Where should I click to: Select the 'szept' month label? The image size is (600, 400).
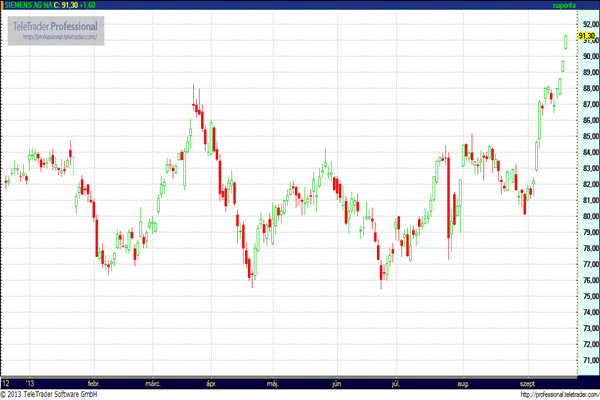pyautogui.click(x=525, y=383)
